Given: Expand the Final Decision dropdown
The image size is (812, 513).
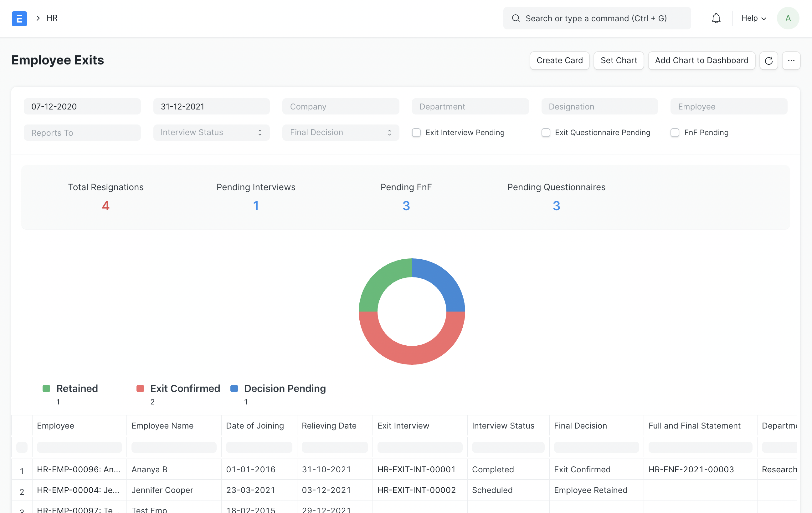Looking at the screenshot, I should click(x=341, y=132).
